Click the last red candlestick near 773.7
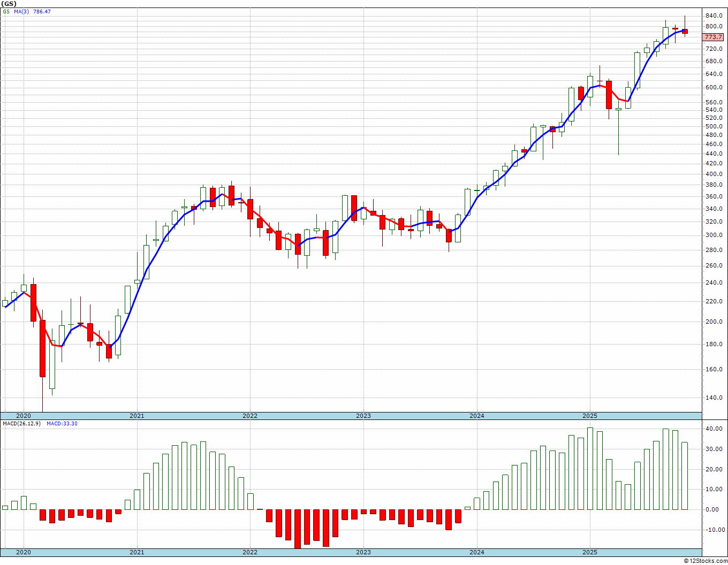This screenshot has width=728, height=565. [x=685, y=31]
